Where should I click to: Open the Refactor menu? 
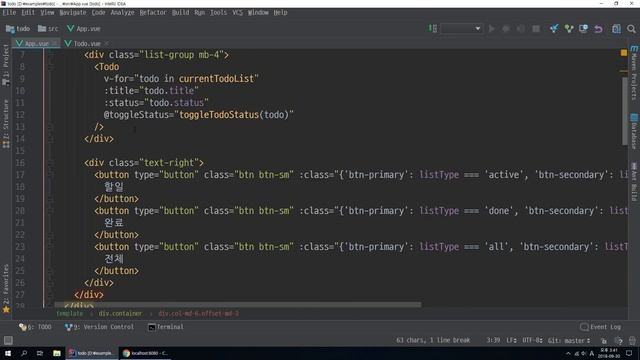point(153,13)
